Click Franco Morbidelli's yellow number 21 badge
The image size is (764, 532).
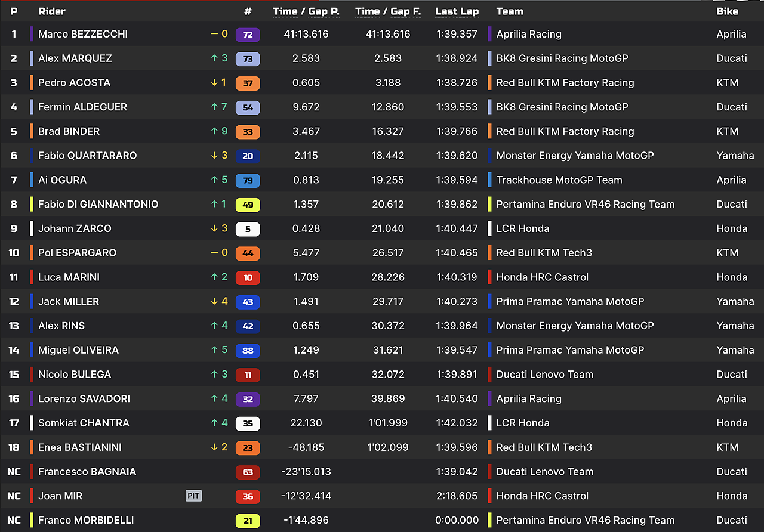coord(248,521)
